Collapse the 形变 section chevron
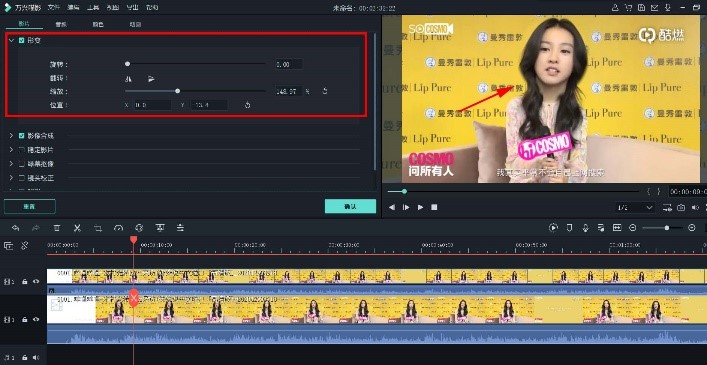 click(x=11, y=40)
